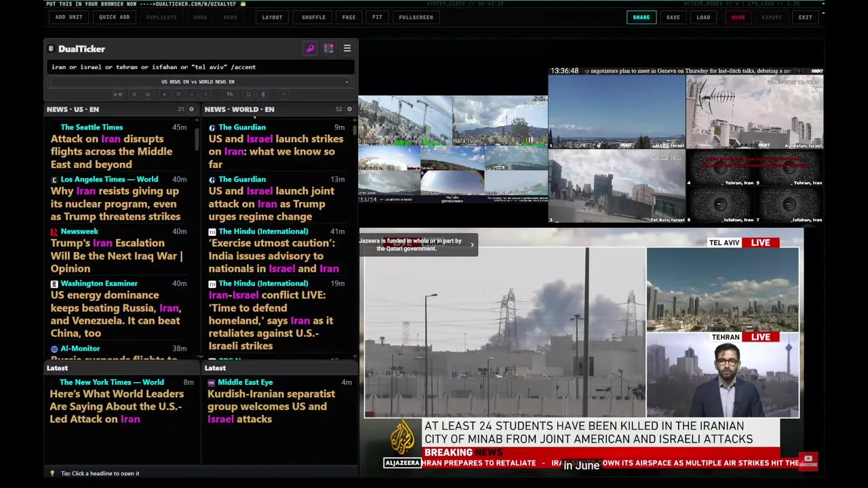Open Guardian headline 'Trump urges regime change'
Image resolution: width=868 pixels, height=488 pixels.
point(271,204)
